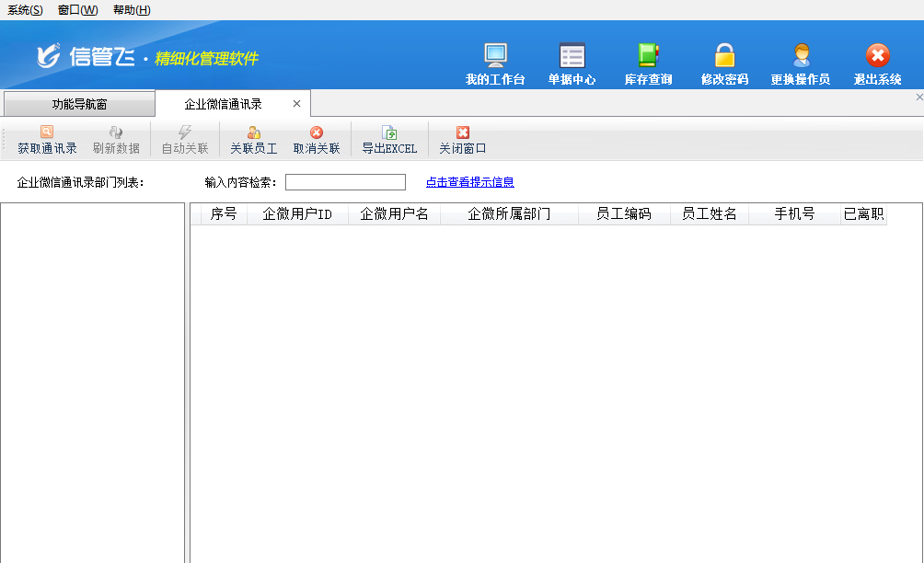
Task: Open 库存查询 inventory query icon
Action: (648, 56)
